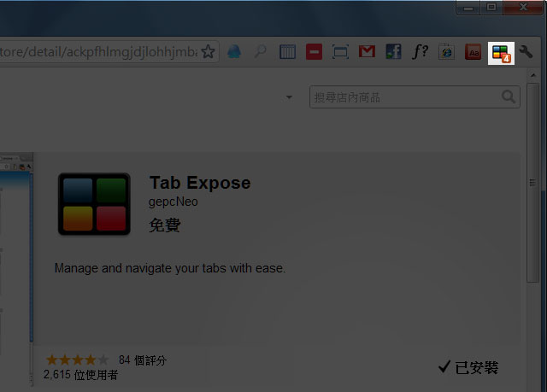Click the search magnifier in store search box
The width and height of the screenshot is (547, 392).
[x=509, y=97]
